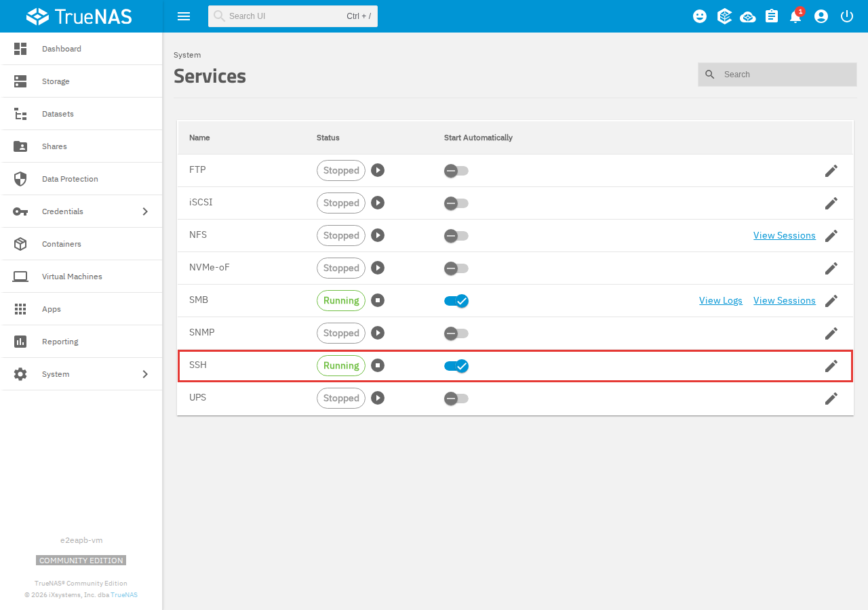Disable SMB start automatically toggle

point(456,301)
